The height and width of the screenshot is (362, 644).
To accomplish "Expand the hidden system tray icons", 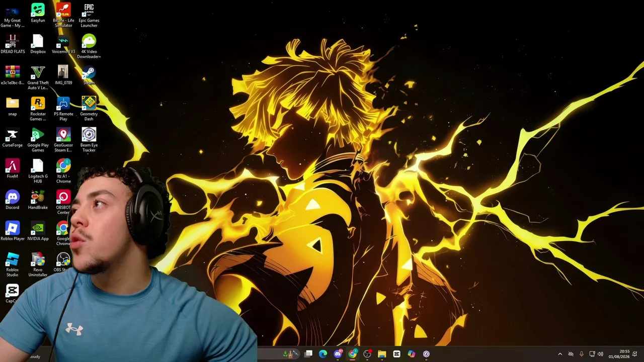I will (560, 354).
